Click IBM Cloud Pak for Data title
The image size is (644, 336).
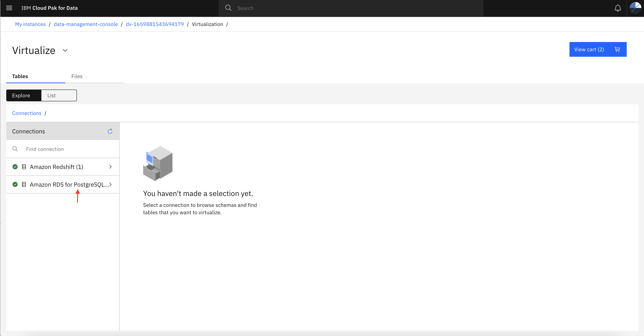(49, 8)
